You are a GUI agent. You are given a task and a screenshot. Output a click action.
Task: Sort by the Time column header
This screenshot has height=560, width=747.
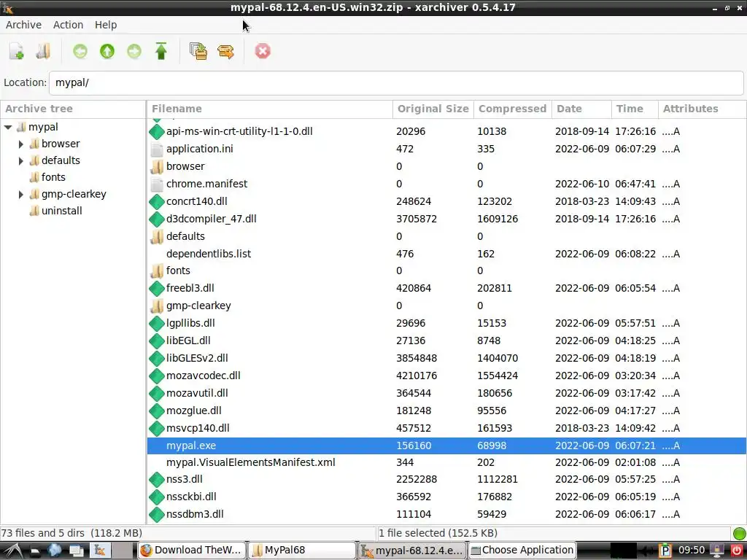[635, 109]
